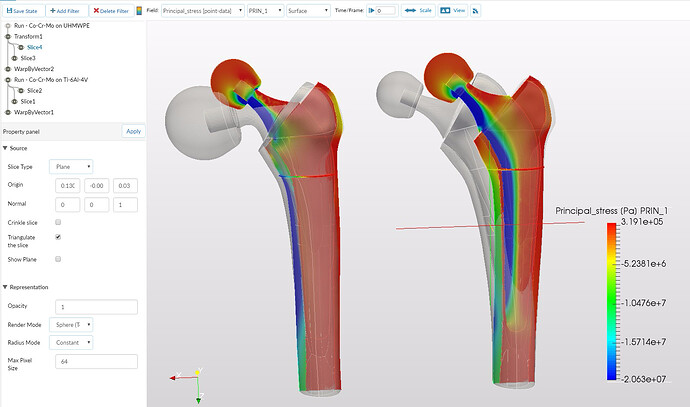Open the PRIN_1 component dropdown
Viewport: 690px width, 407px height.
[265, 11]
